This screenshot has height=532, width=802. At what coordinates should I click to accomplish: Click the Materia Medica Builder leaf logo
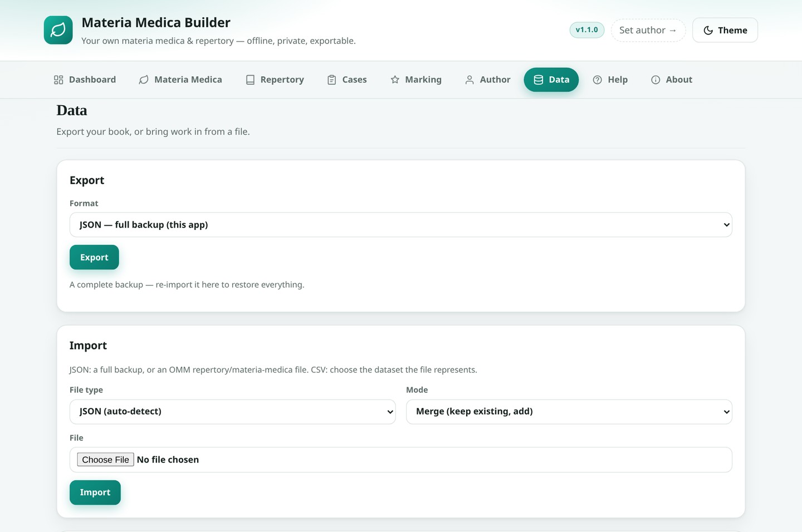(x=58, y=30)
